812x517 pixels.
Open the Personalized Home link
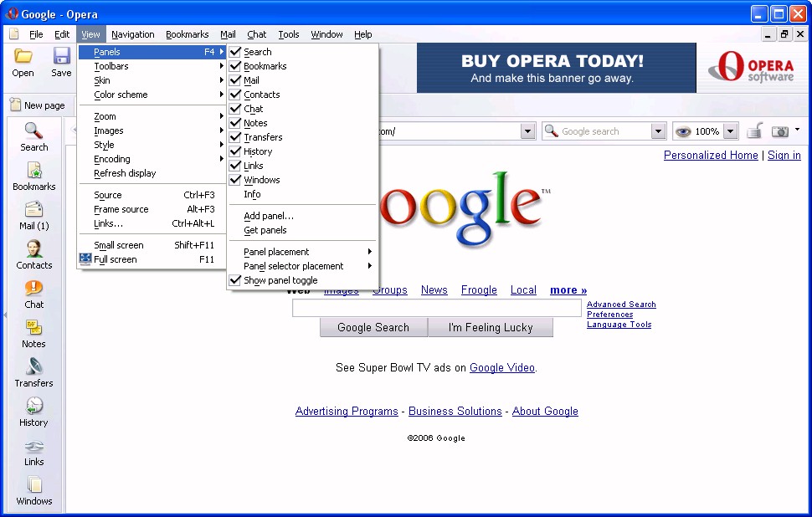711,156
